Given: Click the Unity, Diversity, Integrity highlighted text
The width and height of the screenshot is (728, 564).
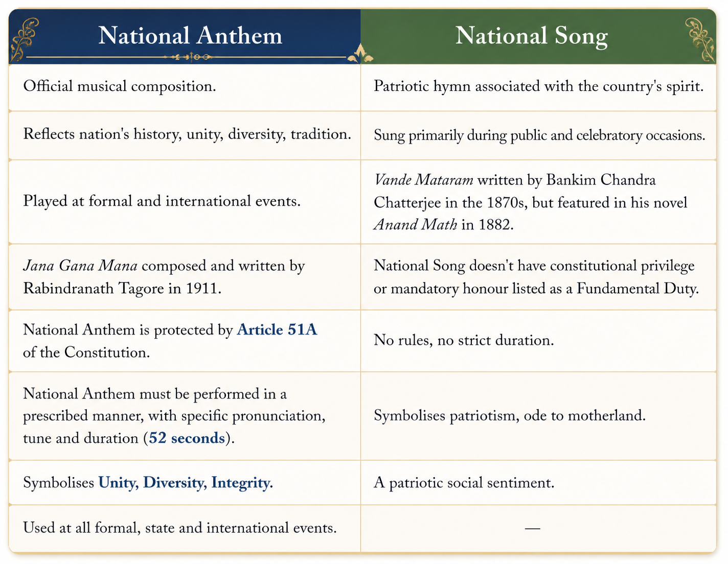Looking at the screenshot, I should pos(186,483).
